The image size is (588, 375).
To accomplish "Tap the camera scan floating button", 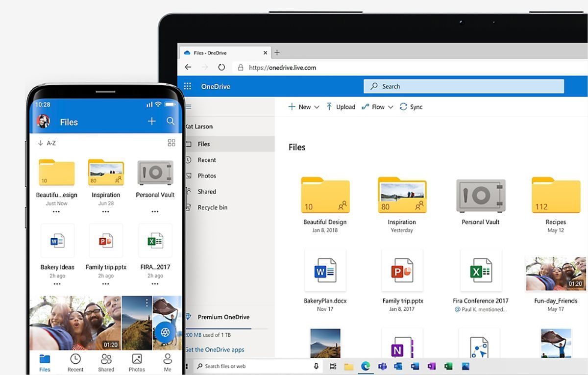I will [165, 332].
